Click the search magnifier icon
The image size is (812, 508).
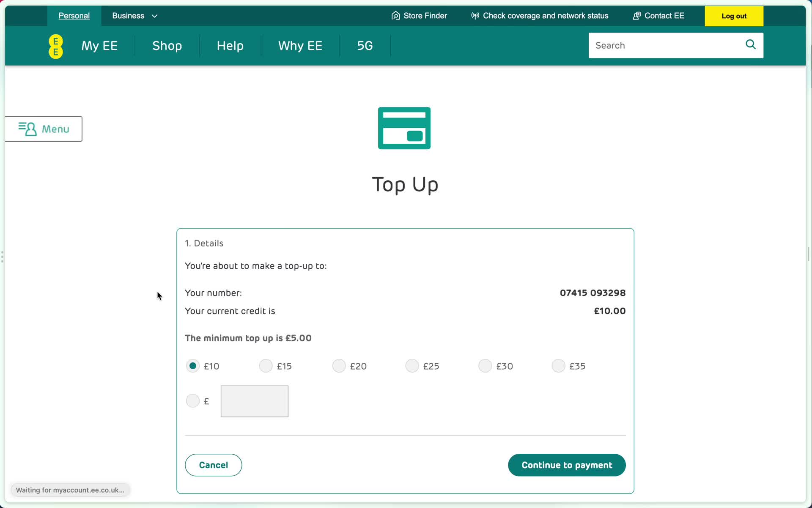751,45
